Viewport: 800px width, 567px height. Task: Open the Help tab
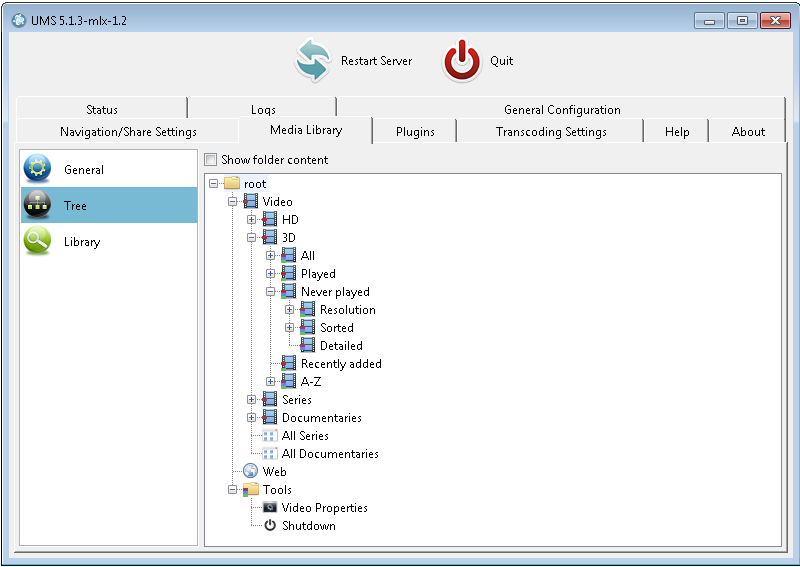(677, 131)
